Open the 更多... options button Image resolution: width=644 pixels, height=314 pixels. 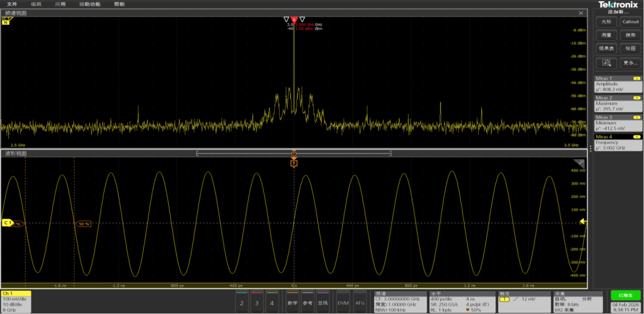coord(630,63)
